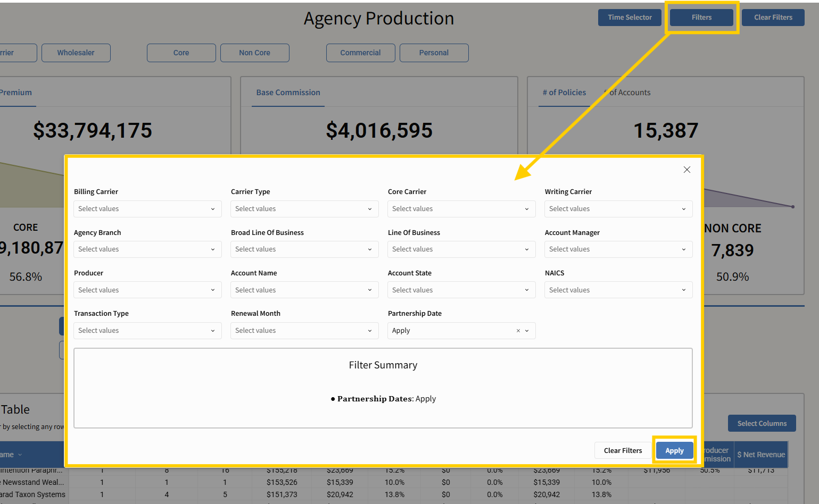Open the Billing Carrier dropdown
Image resolution: width=819 pixels, height=504 pixels.
(x=147, y=209)
